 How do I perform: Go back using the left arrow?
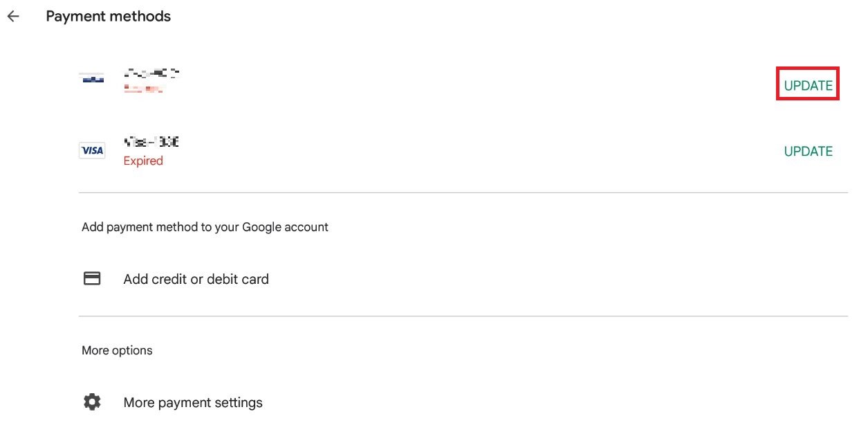tap(13, 17)
